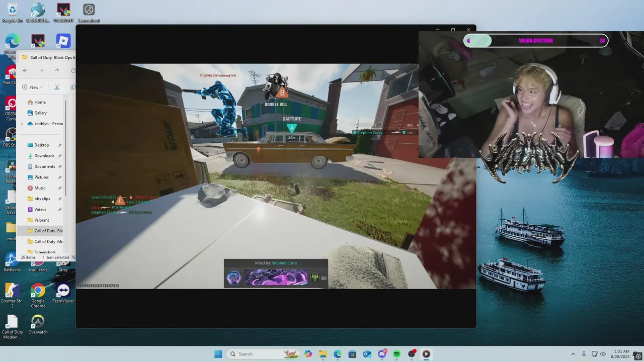644x362 pixels.
Task: Go up one folder in File Explorer
Action: [x=57, y=70]
